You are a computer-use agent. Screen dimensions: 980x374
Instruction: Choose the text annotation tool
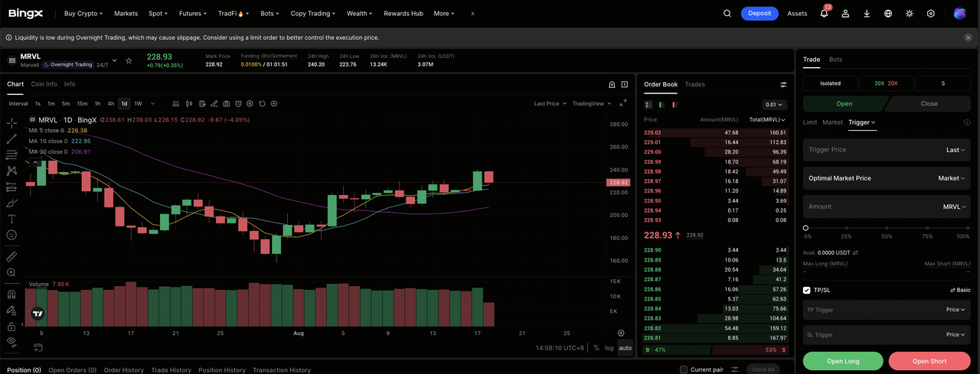click(x=11, y=219)
